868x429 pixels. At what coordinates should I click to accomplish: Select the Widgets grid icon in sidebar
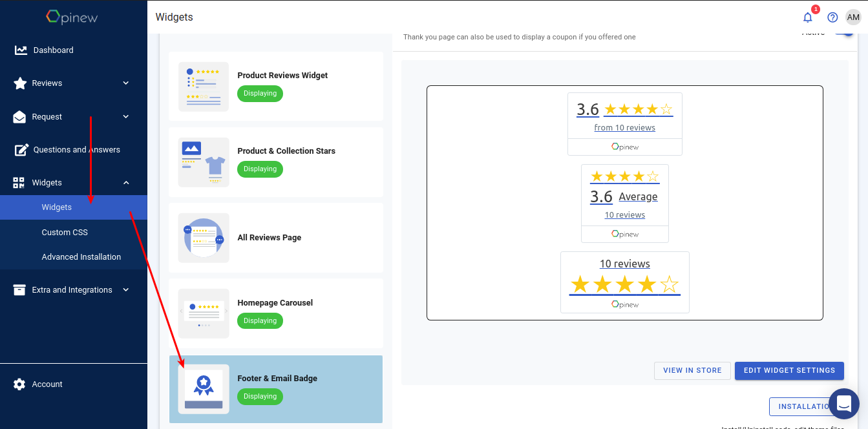(19, 182)
